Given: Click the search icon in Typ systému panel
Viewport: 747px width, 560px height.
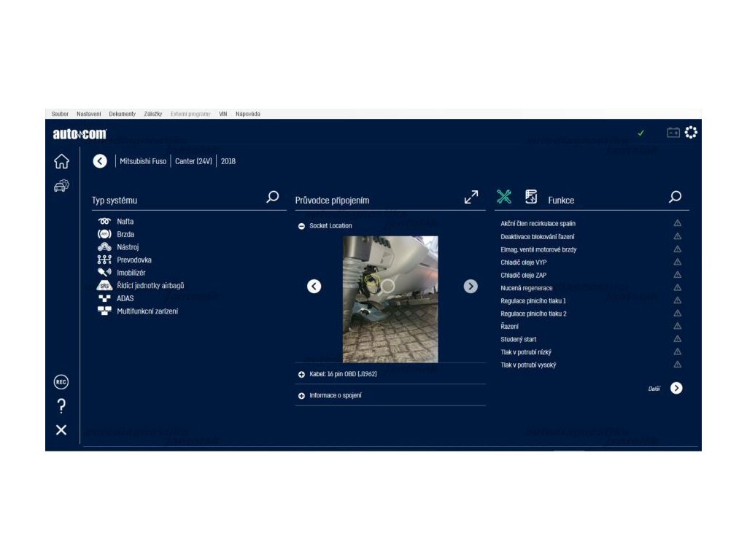Looking at the screenshot, I should [x=273, y=197].
